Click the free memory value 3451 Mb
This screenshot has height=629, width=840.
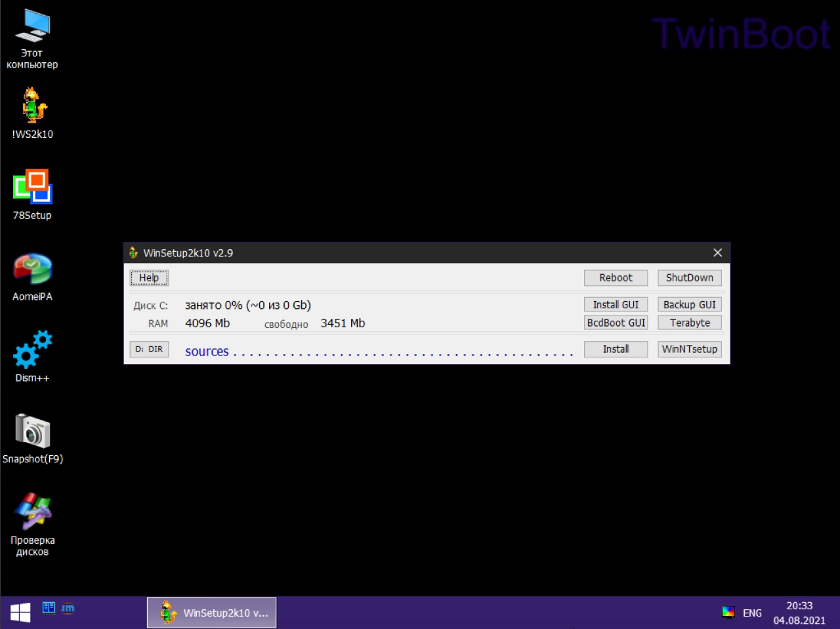tap(343, 323)
